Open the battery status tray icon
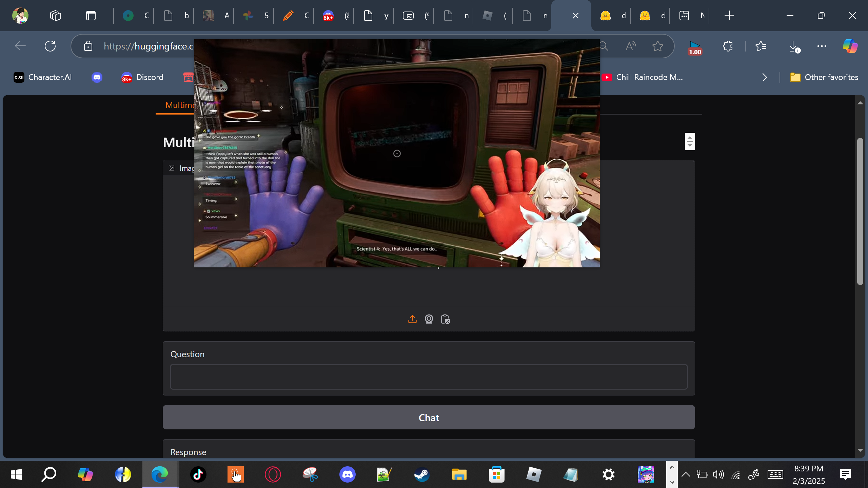868x488 pixels. coord(702,474)
